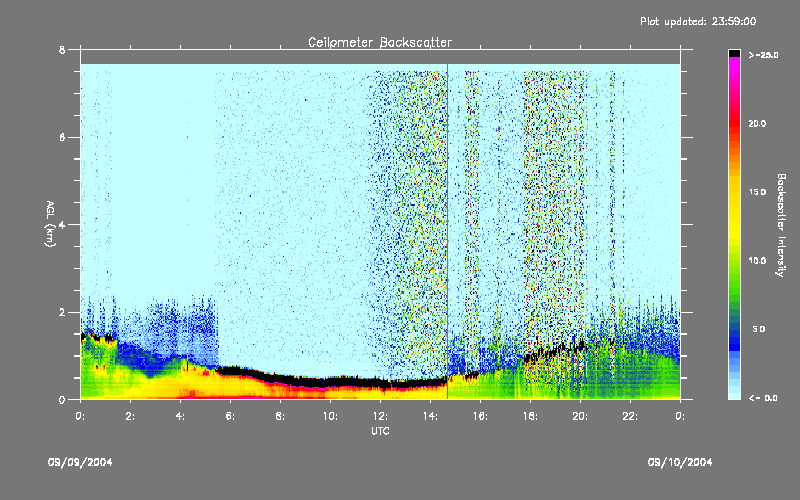Click the x-axis tick label '2:'
The height and width of the screenshot is (500, 800).
pyautogui.click(x=130, y=416)
